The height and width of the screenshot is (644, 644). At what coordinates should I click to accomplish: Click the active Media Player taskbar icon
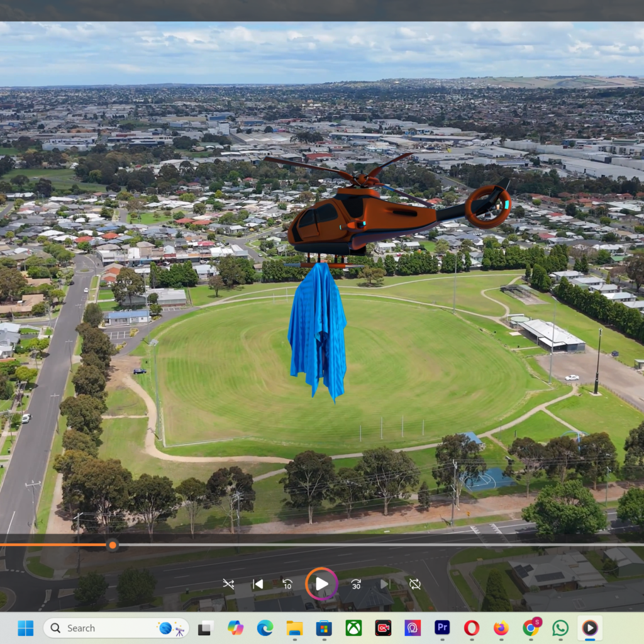pos(590,628)
